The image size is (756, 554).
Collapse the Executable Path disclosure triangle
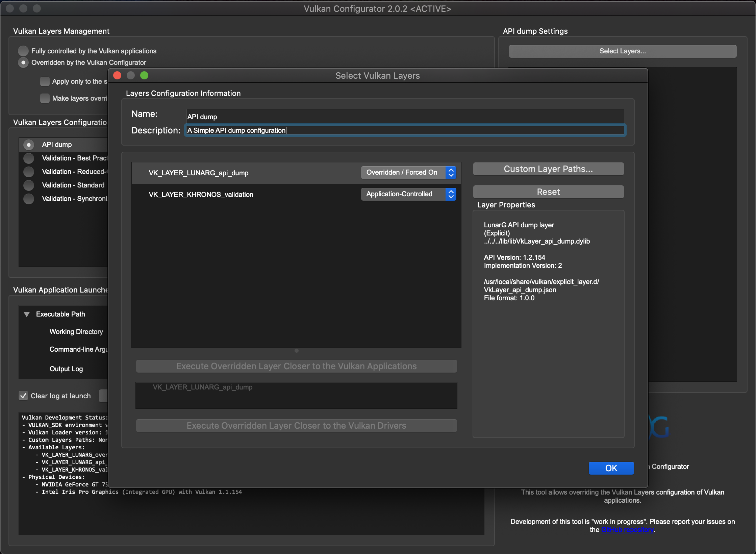(x=27, y=314)
